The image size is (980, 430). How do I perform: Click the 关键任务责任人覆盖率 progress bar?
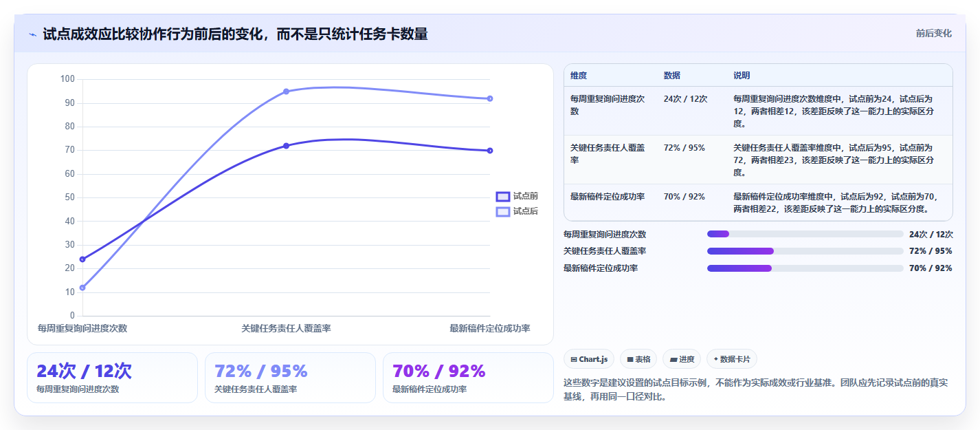tap(805, 251)
